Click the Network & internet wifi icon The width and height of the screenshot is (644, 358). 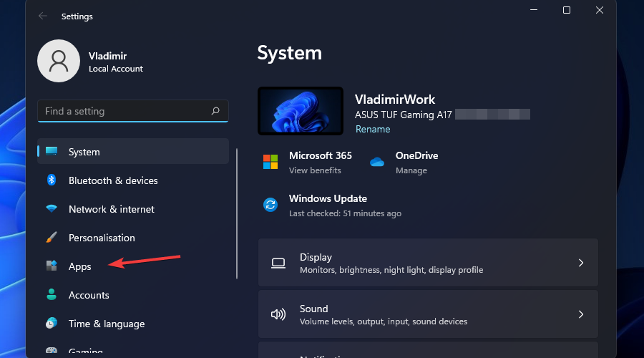coord(52,209)
